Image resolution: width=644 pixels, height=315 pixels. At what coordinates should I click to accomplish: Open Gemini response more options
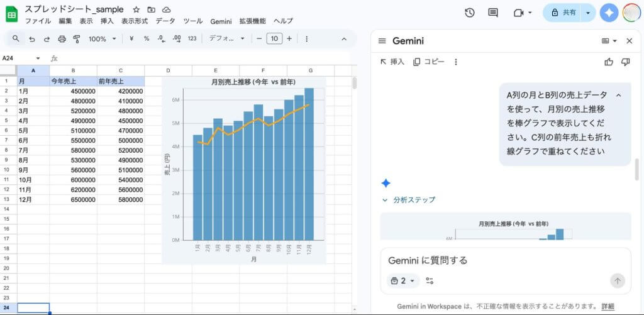[455, 62]
